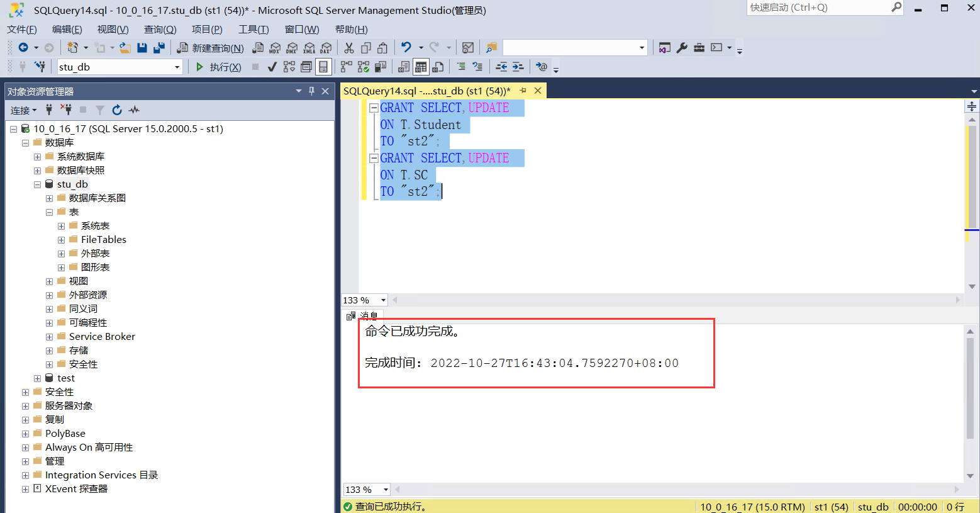Image resolution: width=980 pixels, height=513 pixels.
Task: Click the DMX query icon
Action: tap(292, 48)
